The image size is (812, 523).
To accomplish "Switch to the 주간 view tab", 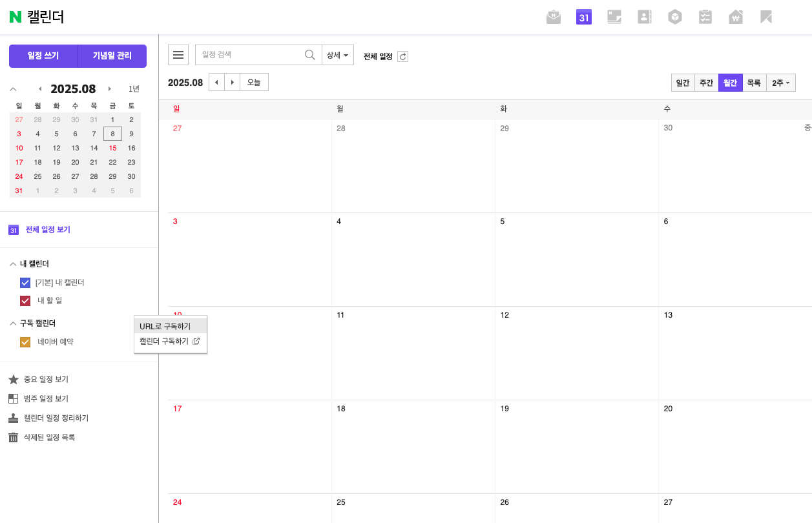I will 706,83.
